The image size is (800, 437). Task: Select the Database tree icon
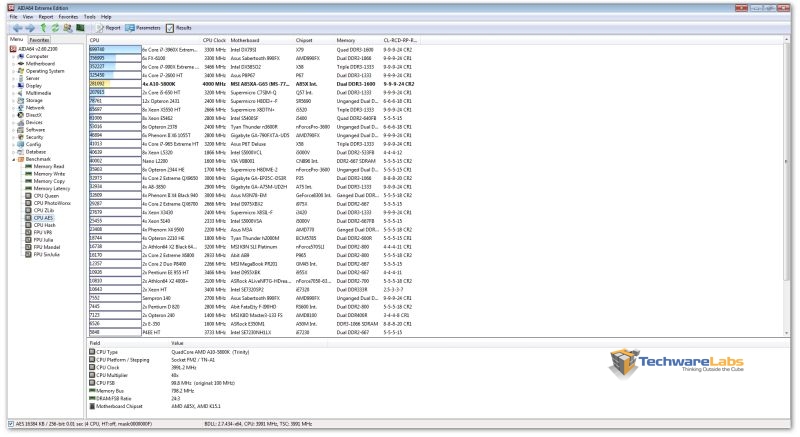(x=21, y=152)
